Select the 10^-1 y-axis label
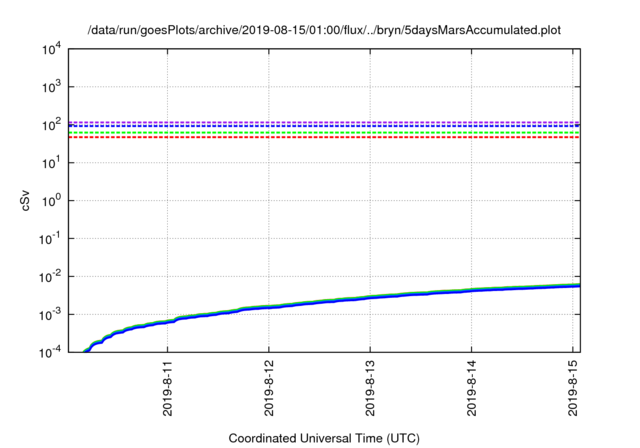This screenshot has height=448, width=640. 50,239
